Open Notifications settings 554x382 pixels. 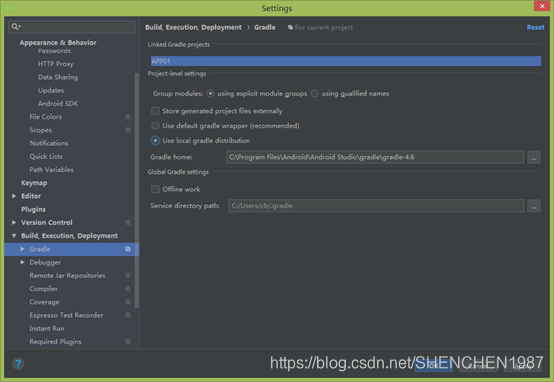pos(49,143)
